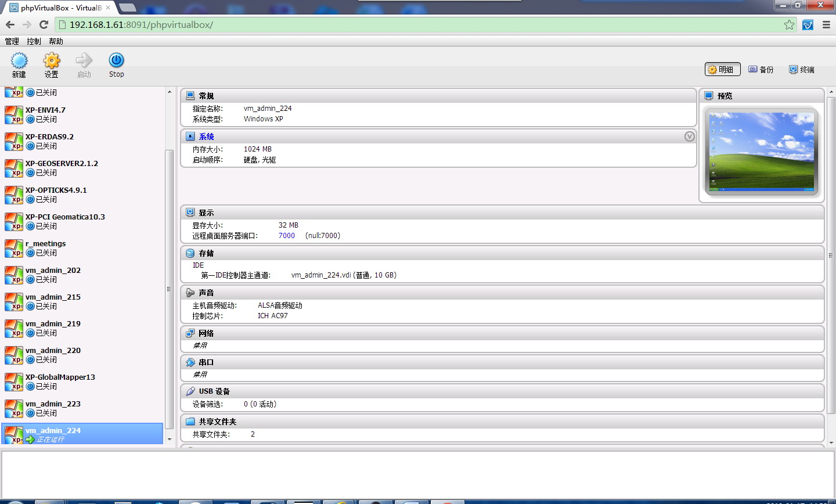Click 预览 preview section monitor icon
Screen dimensions: 836x504
point(709,96)
